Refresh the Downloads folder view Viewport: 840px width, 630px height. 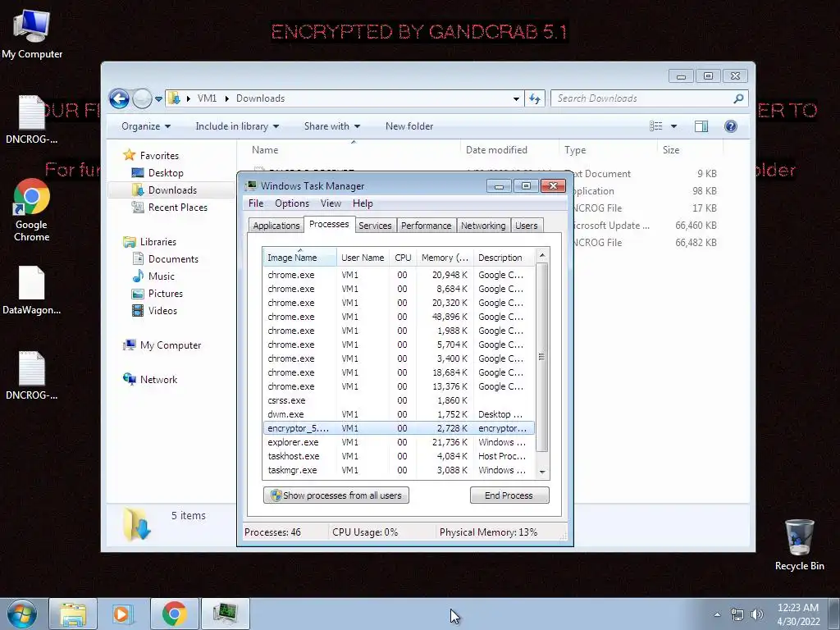click(535, 98)
